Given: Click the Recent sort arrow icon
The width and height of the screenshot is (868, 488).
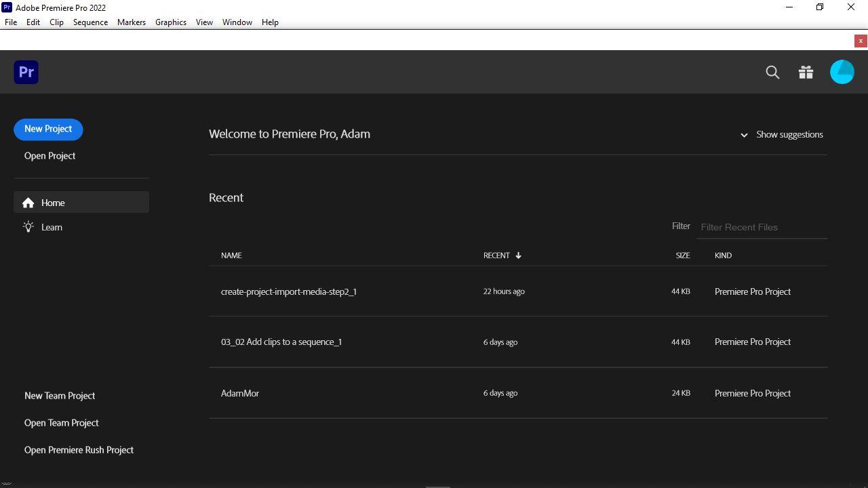Looking at the screenshot, I should (518, 256).
